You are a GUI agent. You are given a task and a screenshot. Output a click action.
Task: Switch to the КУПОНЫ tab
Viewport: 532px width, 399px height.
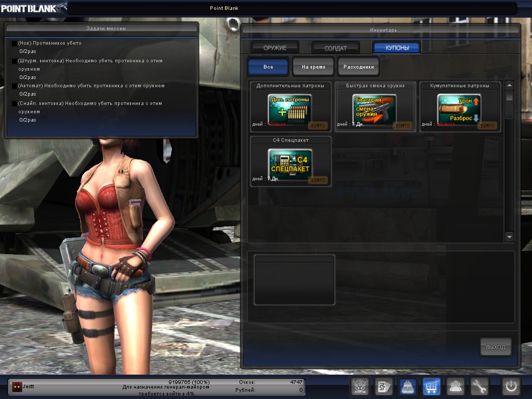click(x=396, y=48)
